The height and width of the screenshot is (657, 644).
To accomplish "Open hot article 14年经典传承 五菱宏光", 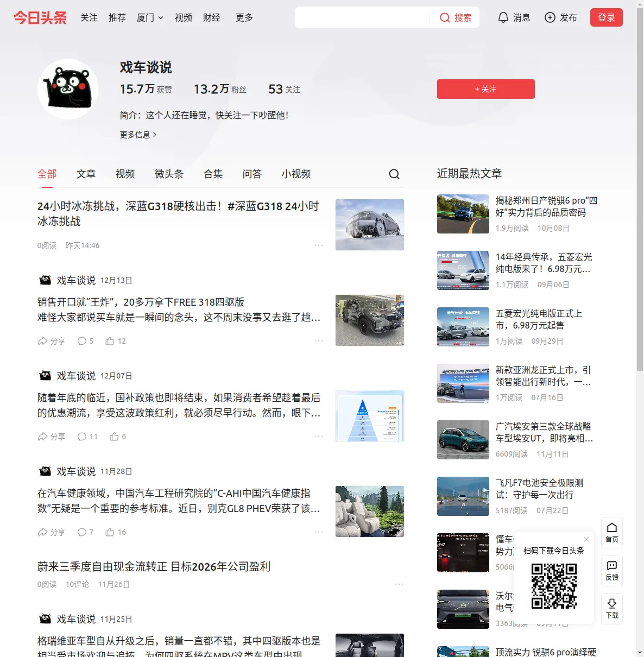I will (x=544, y=263).
